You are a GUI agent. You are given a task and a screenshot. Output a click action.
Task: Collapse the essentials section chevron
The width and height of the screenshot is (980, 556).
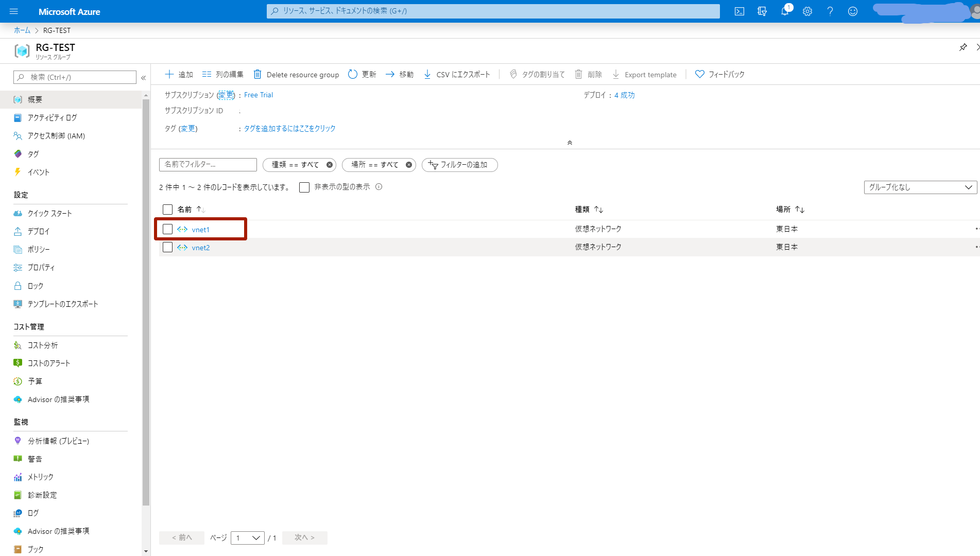coord(570,143)
